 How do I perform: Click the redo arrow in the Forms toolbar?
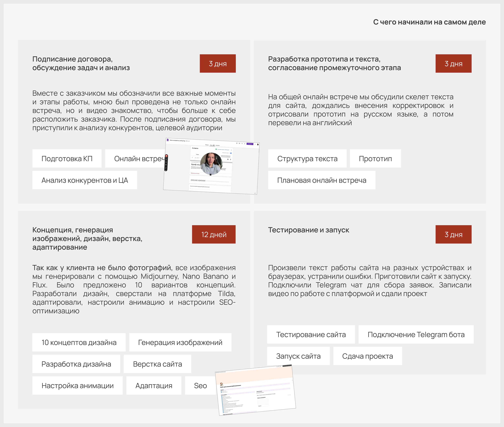pos(245,144)
